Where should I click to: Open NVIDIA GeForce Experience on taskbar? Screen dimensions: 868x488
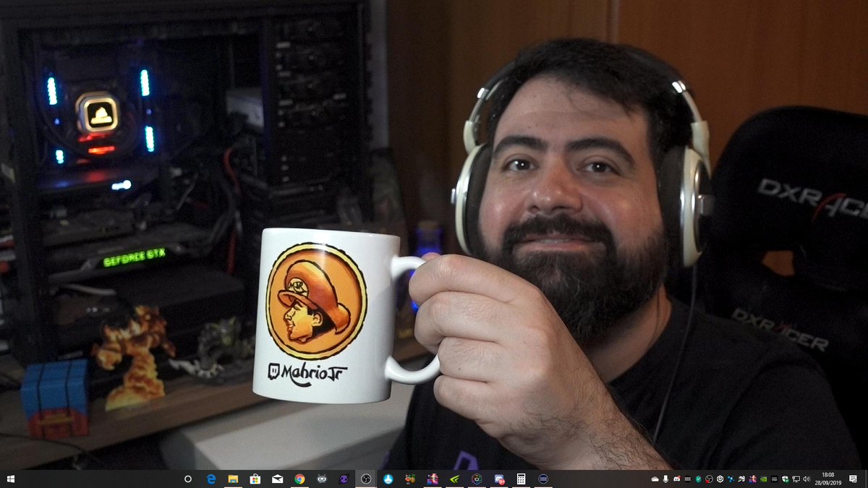(454, 479)
